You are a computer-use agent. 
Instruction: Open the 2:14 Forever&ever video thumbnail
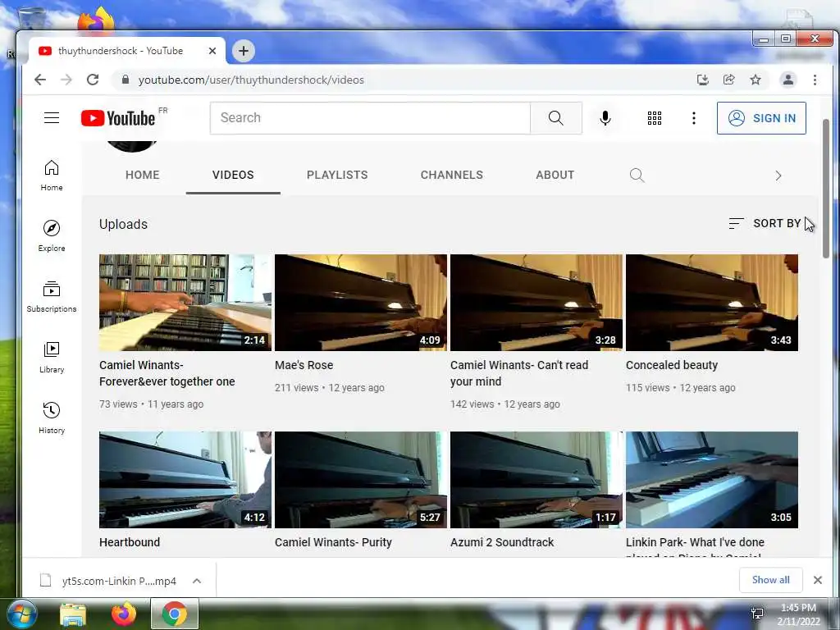tap(185, 303)
